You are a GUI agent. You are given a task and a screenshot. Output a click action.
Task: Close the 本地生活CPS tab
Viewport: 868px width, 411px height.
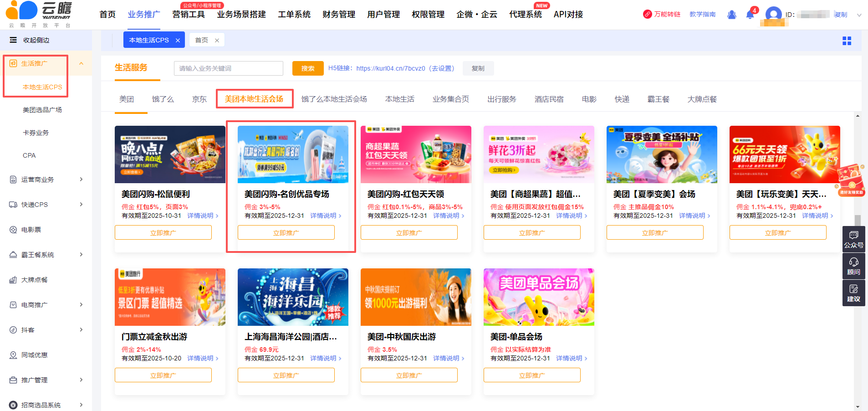[x=178, y=41]
